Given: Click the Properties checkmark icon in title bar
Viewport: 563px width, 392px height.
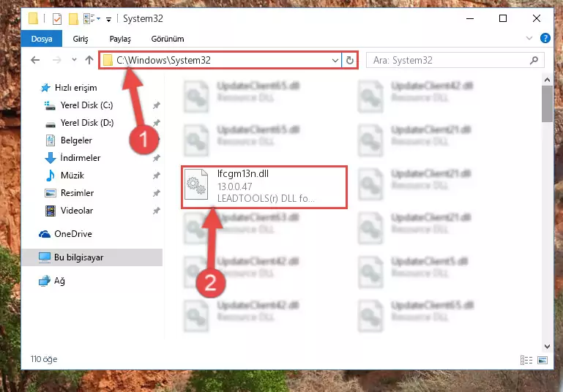Looking at the screenshot, I should [x=56, y=19].
